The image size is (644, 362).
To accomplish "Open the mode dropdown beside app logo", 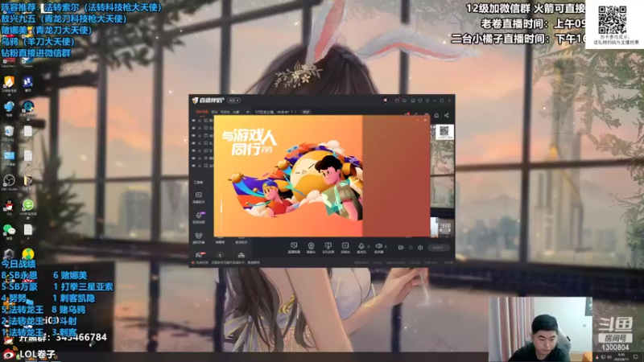I will point(233,101).
